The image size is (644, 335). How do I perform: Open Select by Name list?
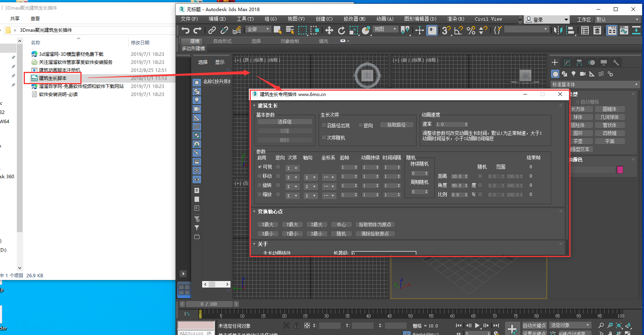point(290,30)
